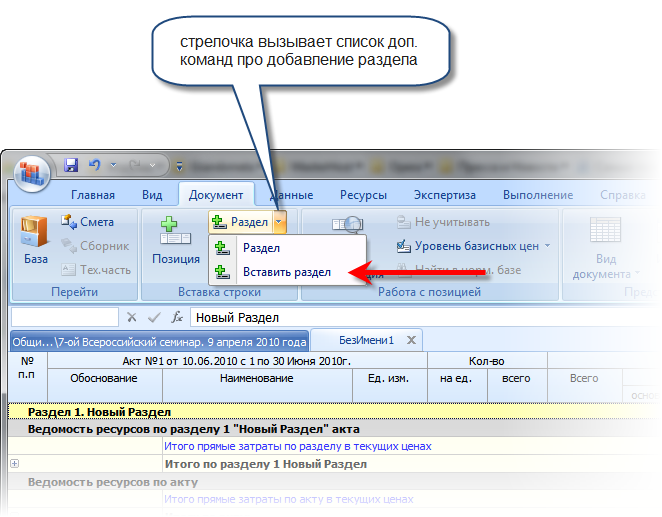Open the Quick Access Toolbar customize arrow
The image size is (662, 517).
pyautogui.click(x=178, y=166)
